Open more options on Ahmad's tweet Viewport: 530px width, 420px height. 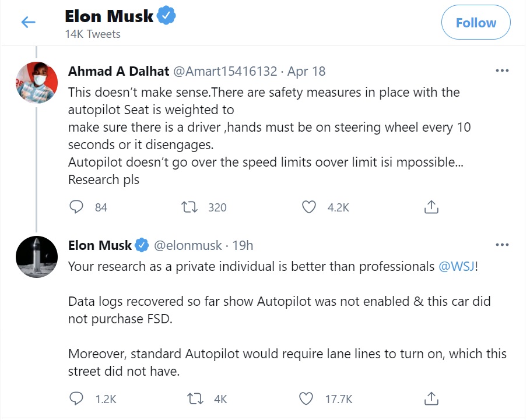point(501,70)
